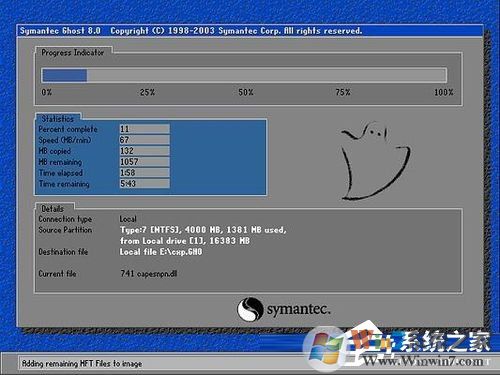Click the Time elapsed value field

pyautogui.click(x=145, y=173)
